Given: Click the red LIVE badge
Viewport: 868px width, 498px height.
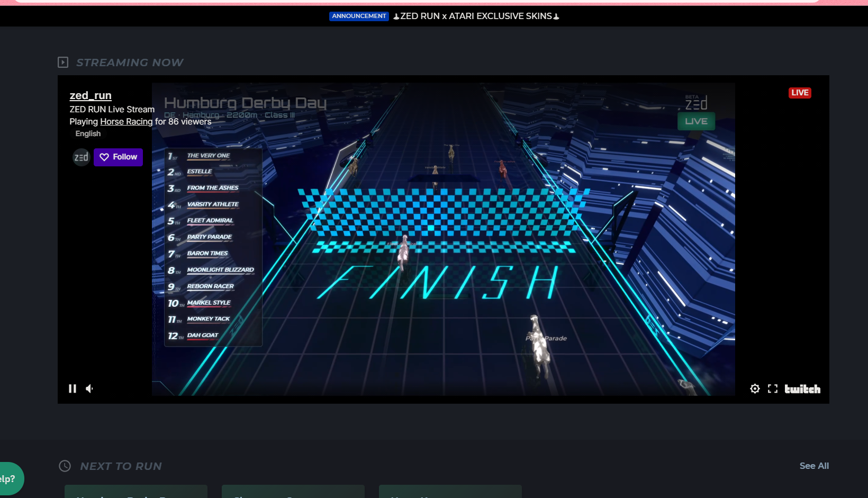Looking at the screenshot, I should pyautogui.click(x=800, y=93).
